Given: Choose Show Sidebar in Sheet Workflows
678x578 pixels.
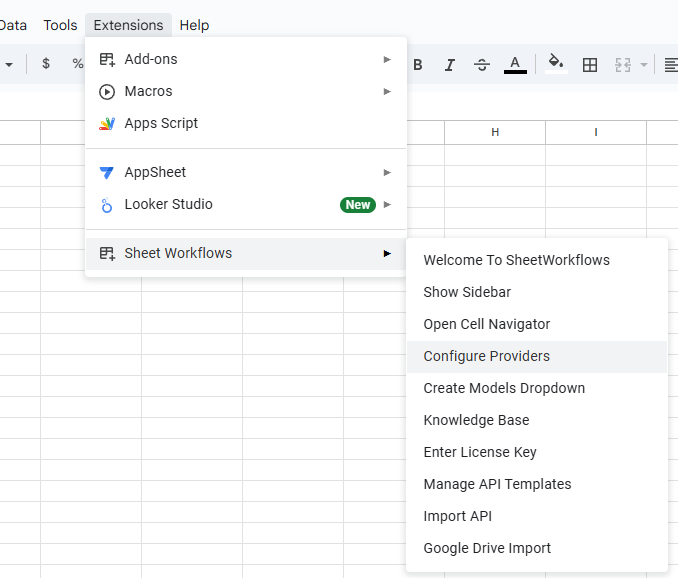Looking at the screenshot, I should (x=467, y=292).
